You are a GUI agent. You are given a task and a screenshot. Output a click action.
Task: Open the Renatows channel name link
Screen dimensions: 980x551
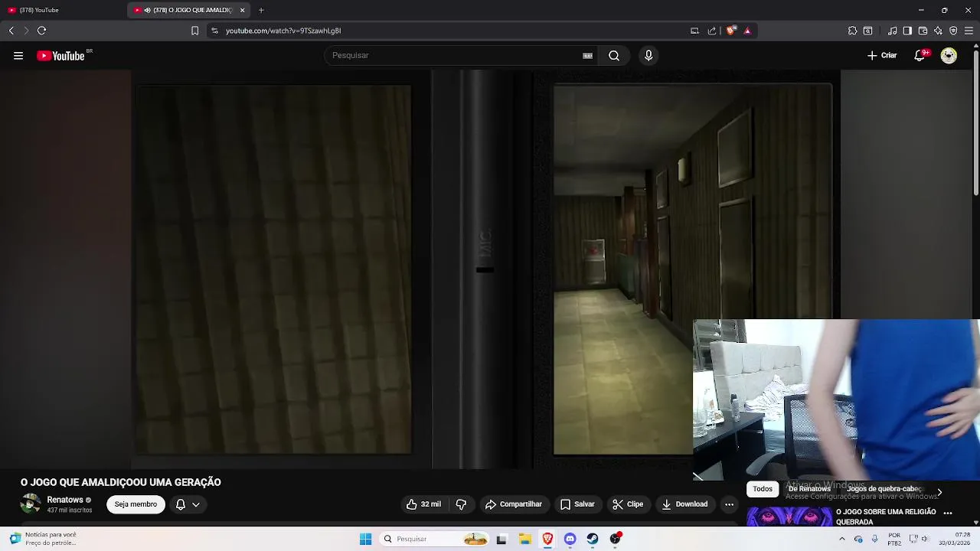[x=65, y=500]
